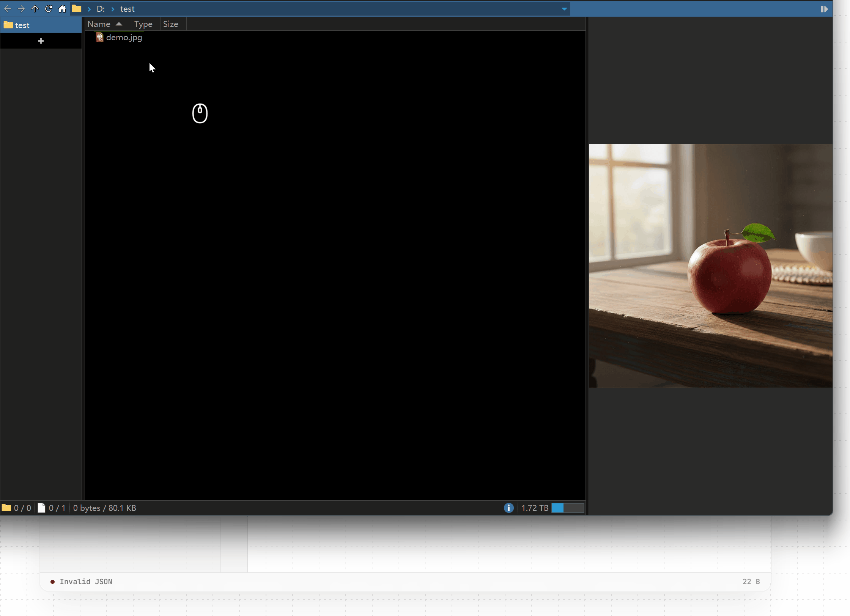Click the forward navigation arrow

[21, 9]
